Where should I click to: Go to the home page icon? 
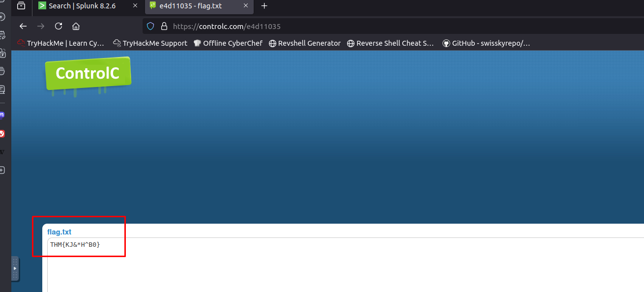click(x=76, y=26)
